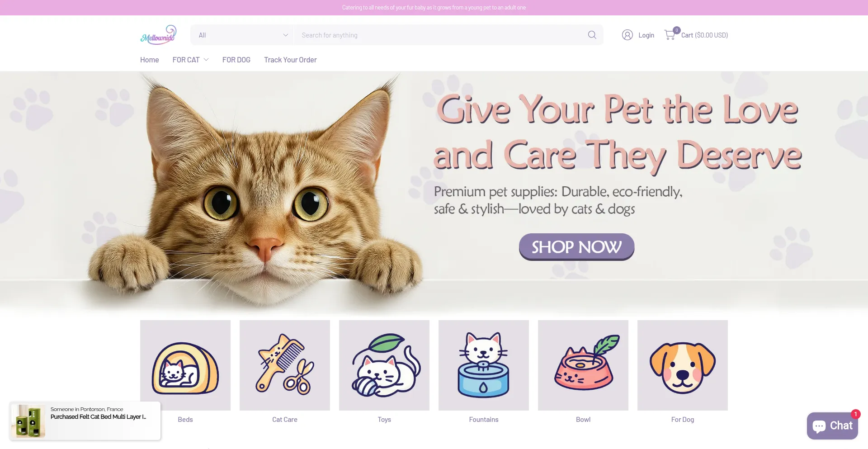Select the Cat Care comb icon
This screenshot has height=449, width=868.
(285, 365)
